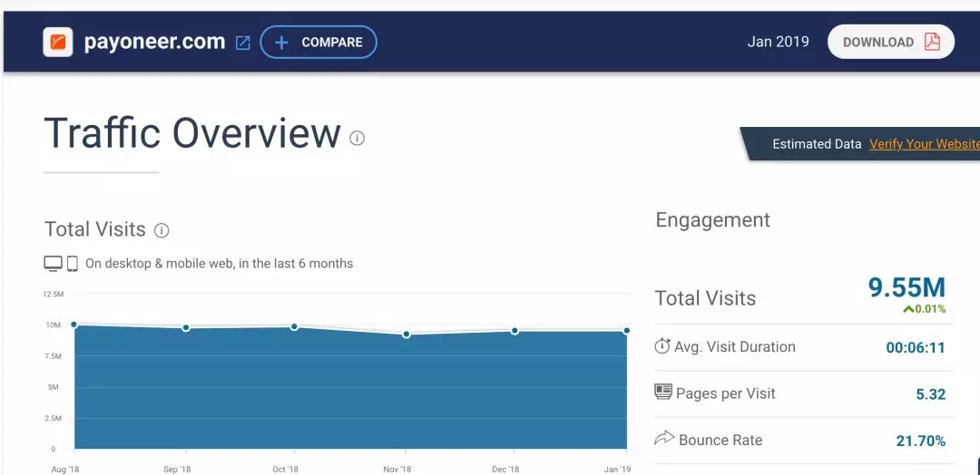Click the Jan 2019 date label
The width and height of the screenshot is (980, 475).
[x=778, y=42]
